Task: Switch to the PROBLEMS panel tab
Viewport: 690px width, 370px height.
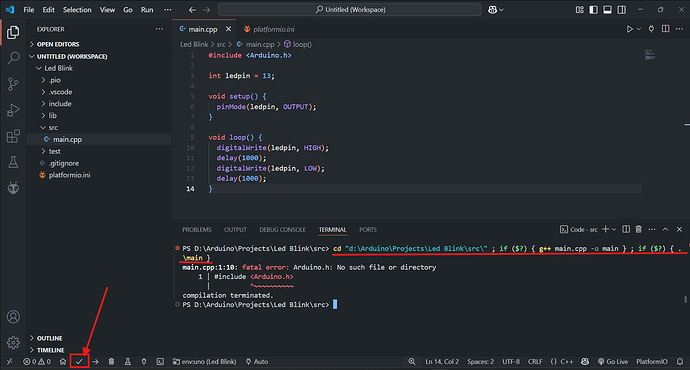Action: coord(197,230)
